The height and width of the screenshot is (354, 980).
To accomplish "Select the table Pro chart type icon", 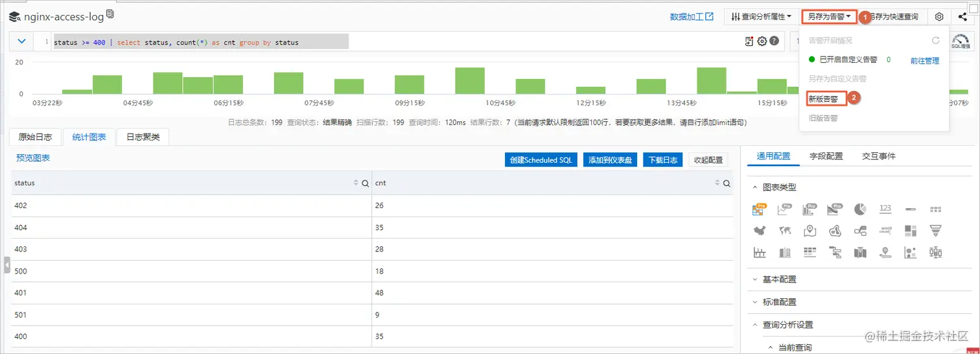I will click(759, 209).
